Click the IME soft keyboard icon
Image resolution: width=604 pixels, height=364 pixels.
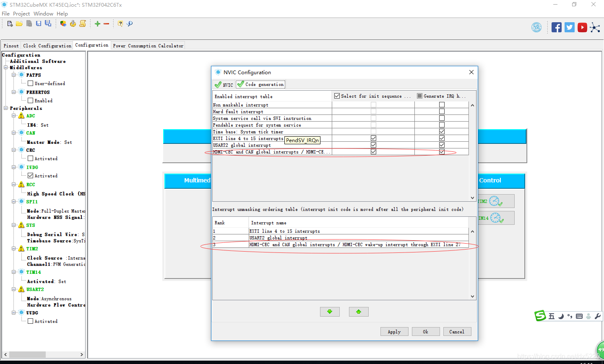[x=579, y=316]
